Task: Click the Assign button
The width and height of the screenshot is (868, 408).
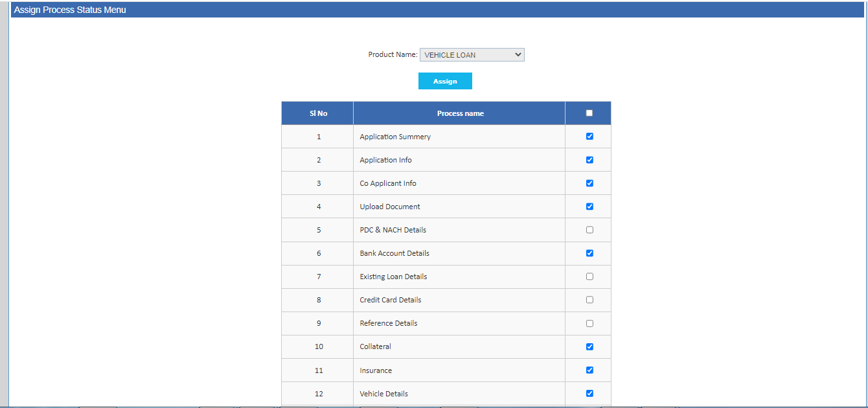Action: tap(445, 81)
